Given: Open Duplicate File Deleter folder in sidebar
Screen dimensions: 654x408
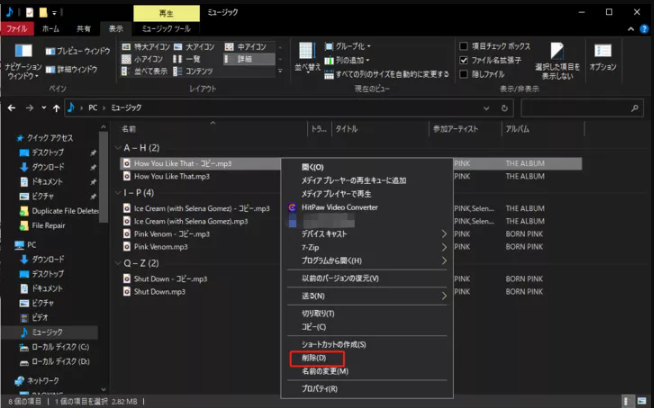Looking at the screenshot, I should coord(65,211).
